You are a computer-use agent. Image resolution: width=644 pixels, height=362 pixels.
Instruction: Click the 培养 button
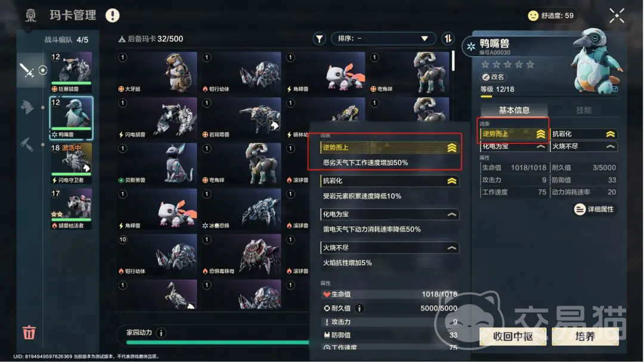click(x=586, y=336)
